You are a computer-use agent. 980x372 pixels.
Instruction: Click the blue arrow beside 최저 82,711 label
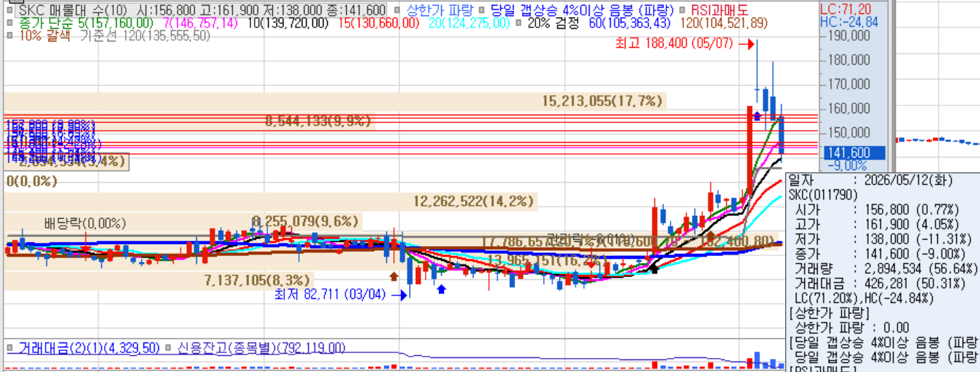click(400, 295)
